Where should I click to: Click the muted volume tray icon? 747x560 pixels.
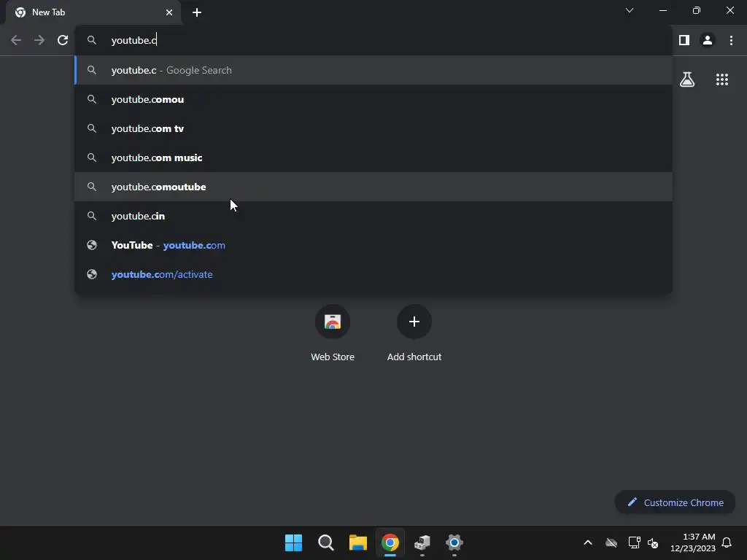pos(653,542)
